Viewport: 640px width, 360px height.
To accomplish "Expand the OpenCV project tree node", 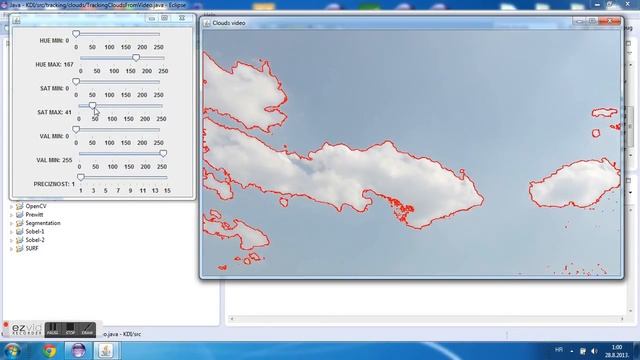I will [11, 207].
